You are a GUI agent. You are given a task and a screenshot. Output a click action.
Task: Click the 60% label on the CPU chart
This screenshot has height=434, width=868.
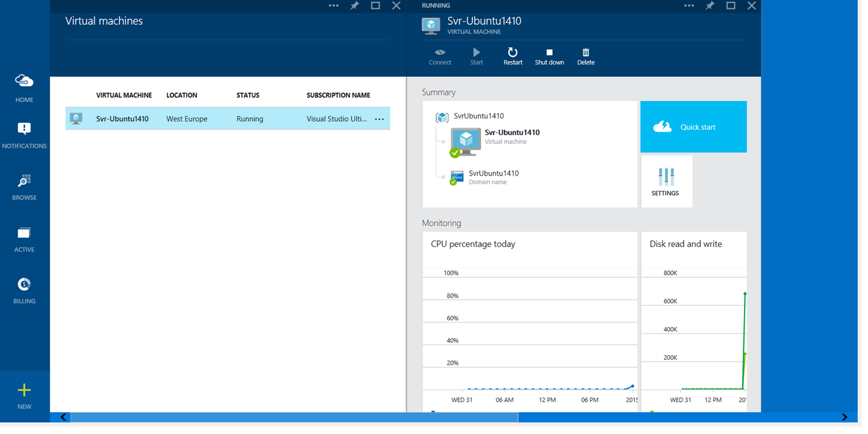pos(453,318)
